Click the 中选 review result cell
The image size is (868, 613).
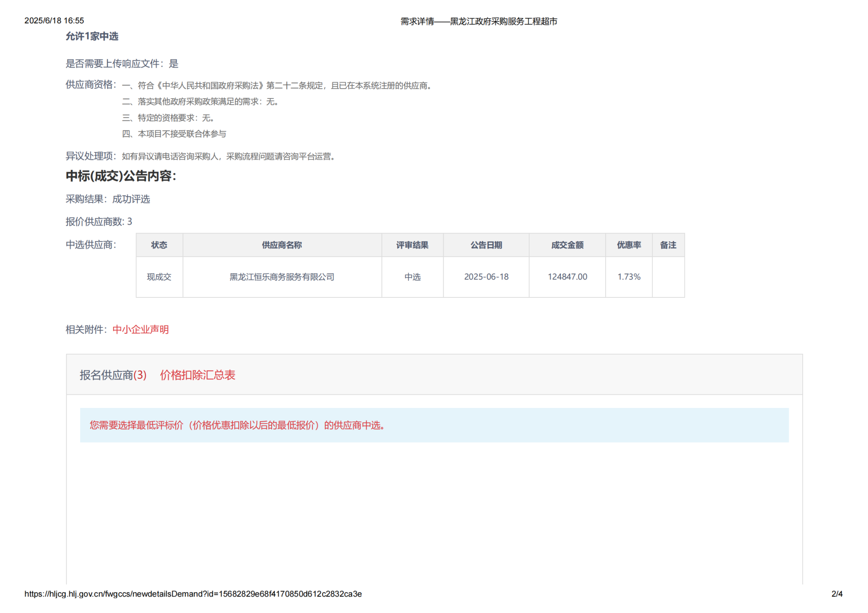pyautogui.click(x=412, y=277)
